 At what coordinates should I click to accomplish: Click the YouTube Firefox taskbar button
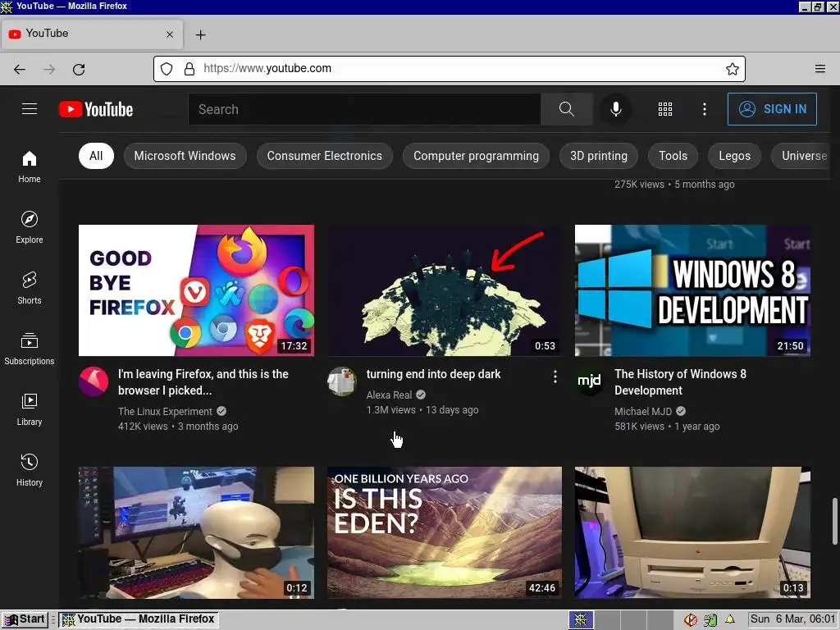[x=139, y=620]
